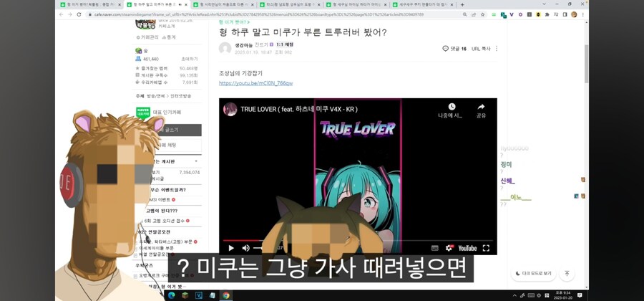
Task: Click the cafe.naver.com address bar
Action: pos(273,14)
